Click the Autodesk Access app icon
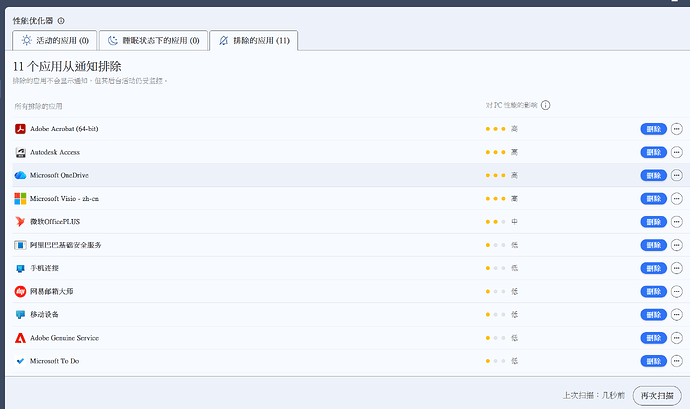Viewport: 690px width, 409px height. pos(20,152)
